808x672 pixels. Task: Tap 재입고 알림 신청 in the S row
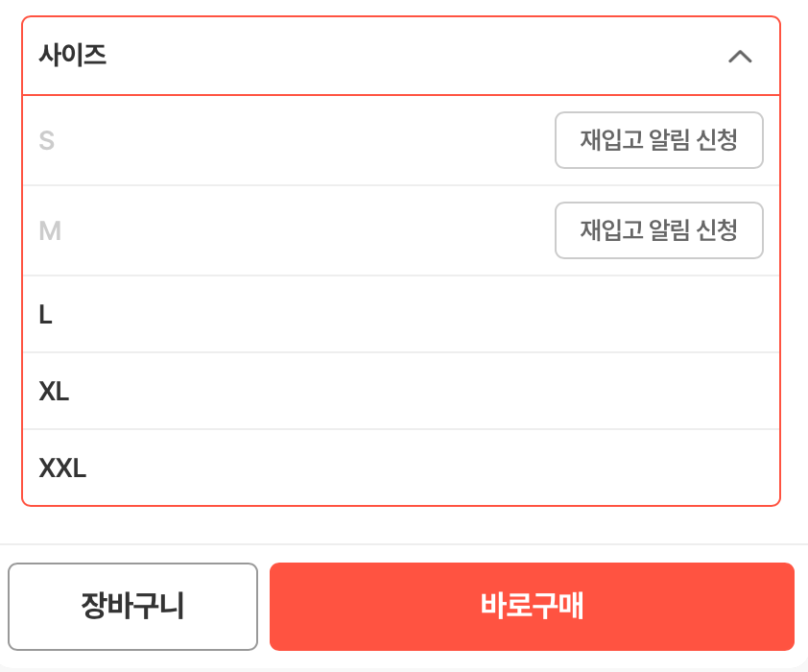(x=658, y=140)
